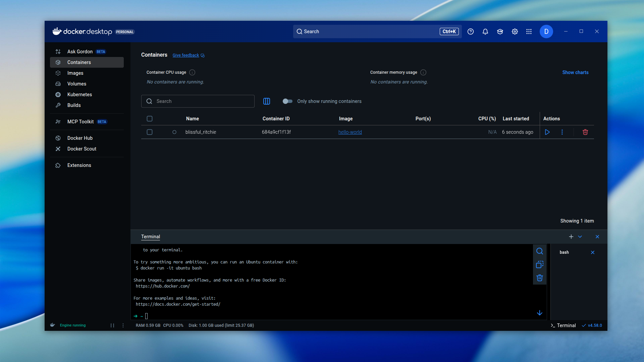
Task: Open Docker Scout from the sidebar
Action: pyautogui.click(x=82, y=149)
